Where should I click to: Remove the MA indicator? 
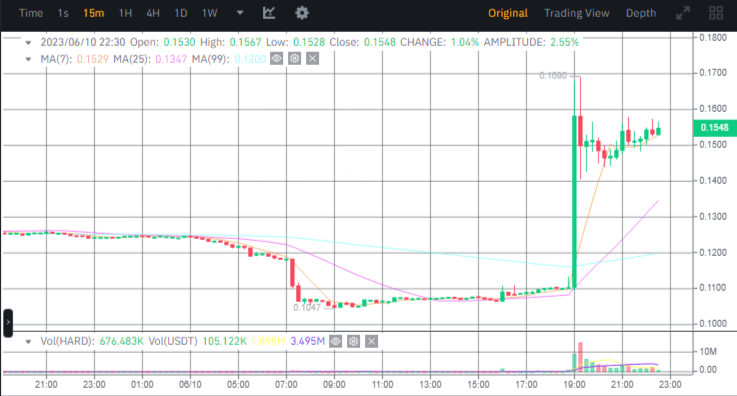[x=312, y=59]
